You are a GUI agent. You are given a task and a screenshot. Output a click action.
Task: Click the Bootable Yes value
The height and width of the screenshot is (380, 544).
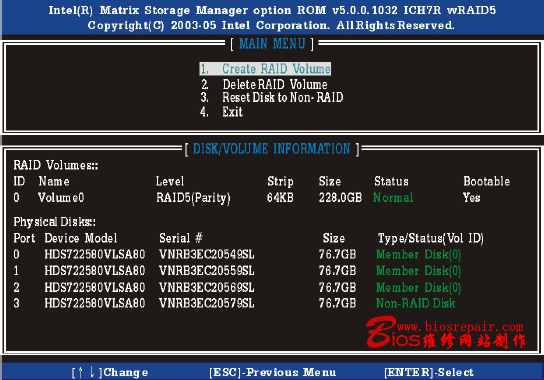pyautogui.click(x=471, y=197)
